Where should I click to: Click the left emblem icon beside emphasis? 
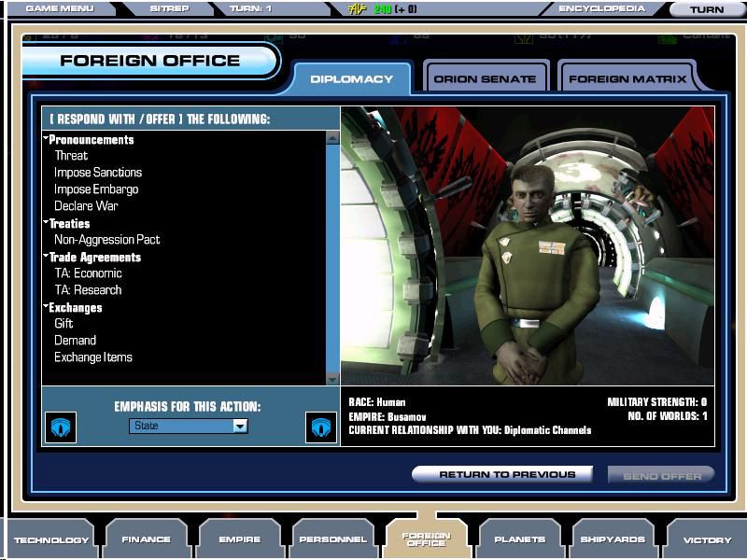coord(61,427)
